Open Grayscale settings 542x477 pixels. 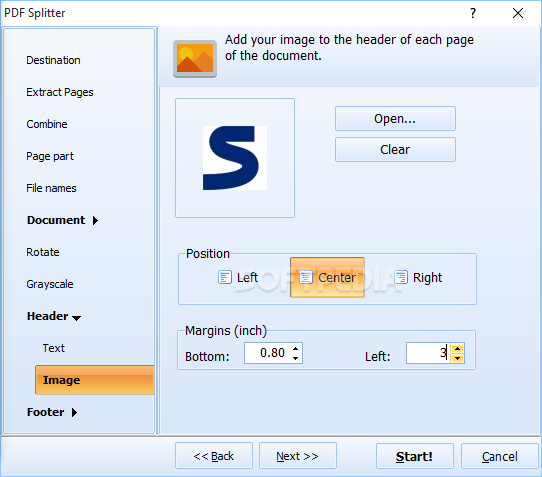50,284
